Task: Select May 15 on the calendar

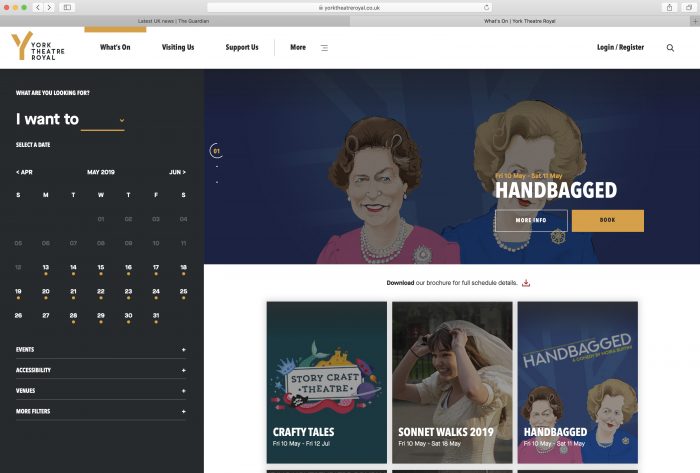Action: [x=101, y=269]
